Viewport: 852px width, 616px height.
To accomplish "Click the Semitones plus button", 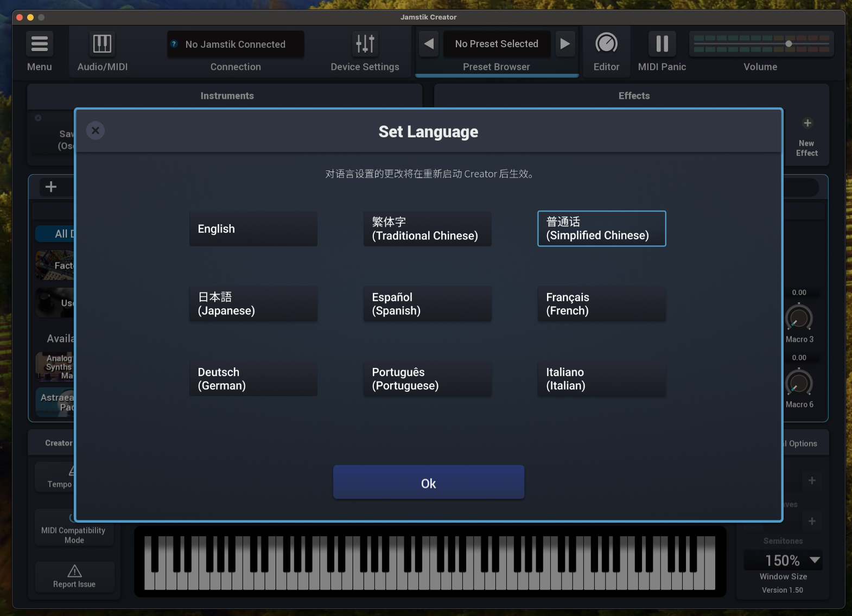I will click(x=812, y=522).
